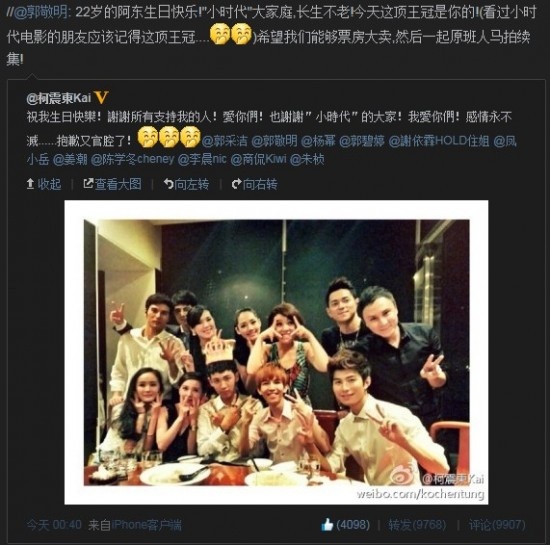Click 转发(9768) to repost
The height and width of the screenshot is (545, 550).
[x=417, y=525]
